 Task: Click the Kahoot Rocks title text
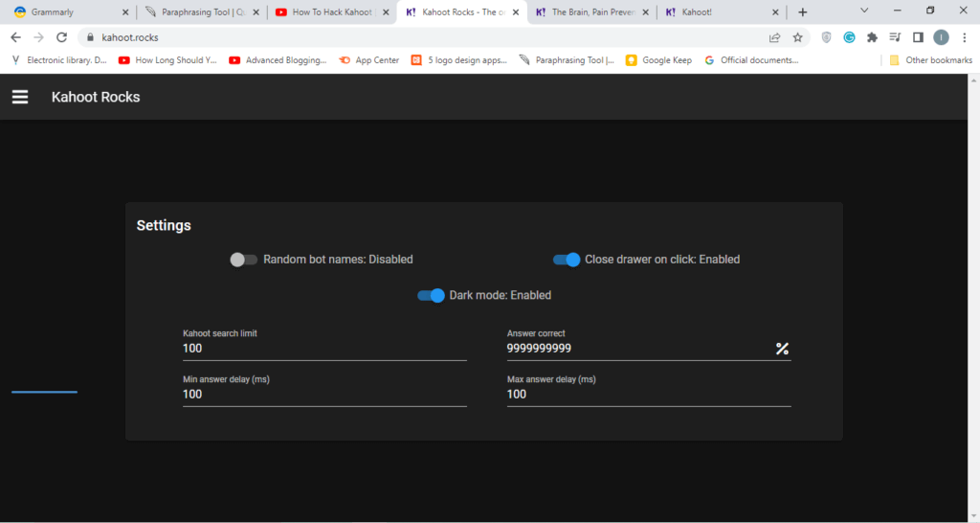[x=96, y=97]
